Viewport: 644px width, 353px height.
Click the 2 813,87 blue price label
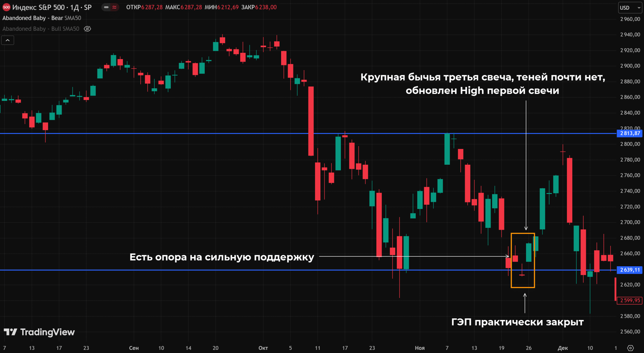[x=630, y=133]
